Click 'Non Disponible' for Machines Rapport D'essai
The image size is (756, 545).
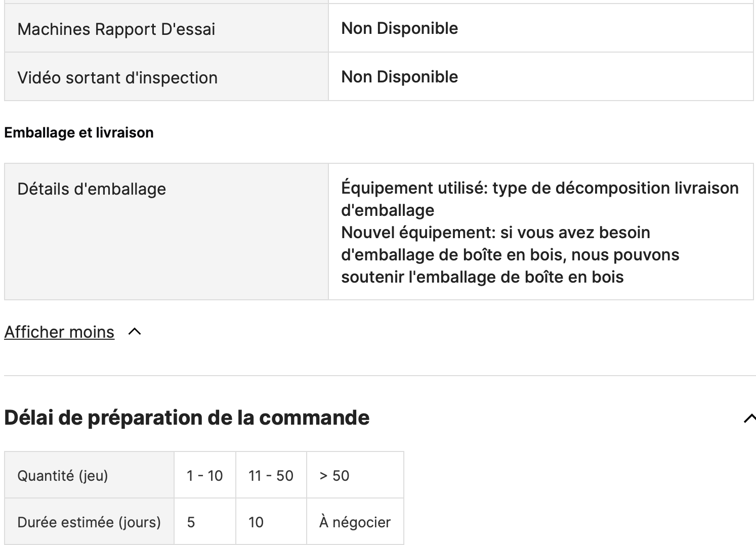coord(400,28)
